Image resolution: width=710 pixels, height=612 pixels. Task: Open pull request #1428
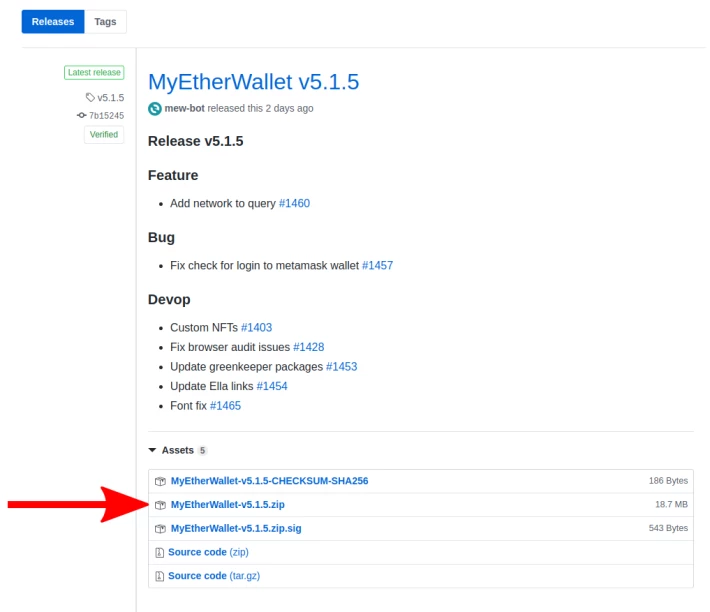tap(309, 347)
